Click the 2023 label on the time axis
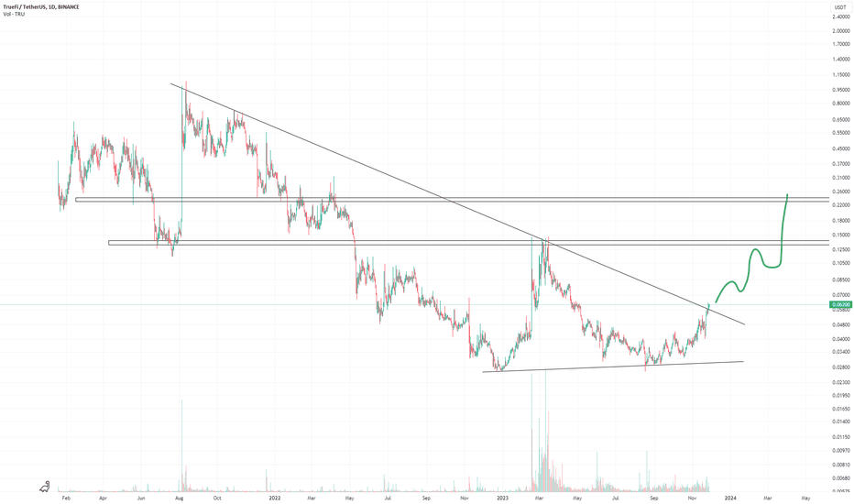 (x=502, y=499)
